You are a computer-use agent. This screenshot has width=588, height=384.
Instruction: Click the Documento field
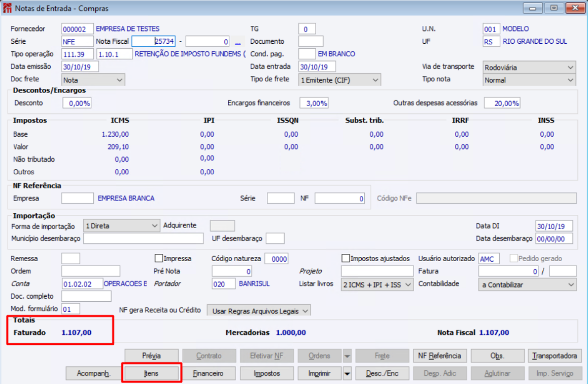[x=310, y=41]
